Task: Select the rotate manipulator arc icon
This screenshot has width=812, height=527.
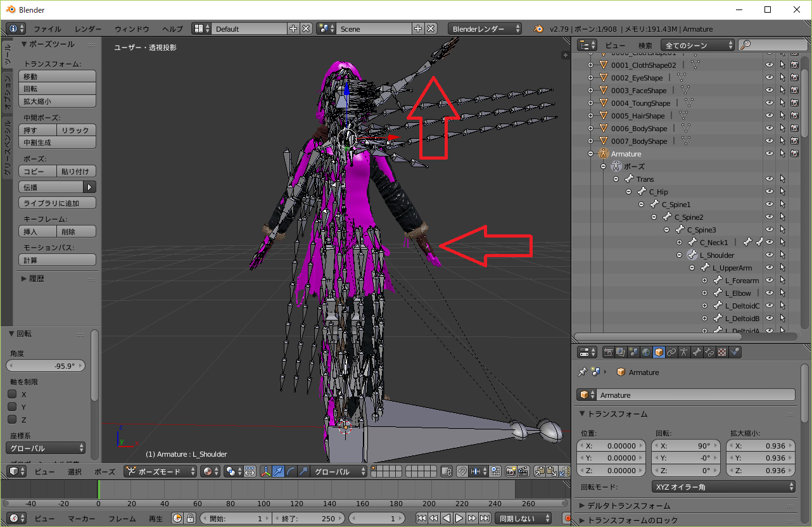Action: point(291,471)
